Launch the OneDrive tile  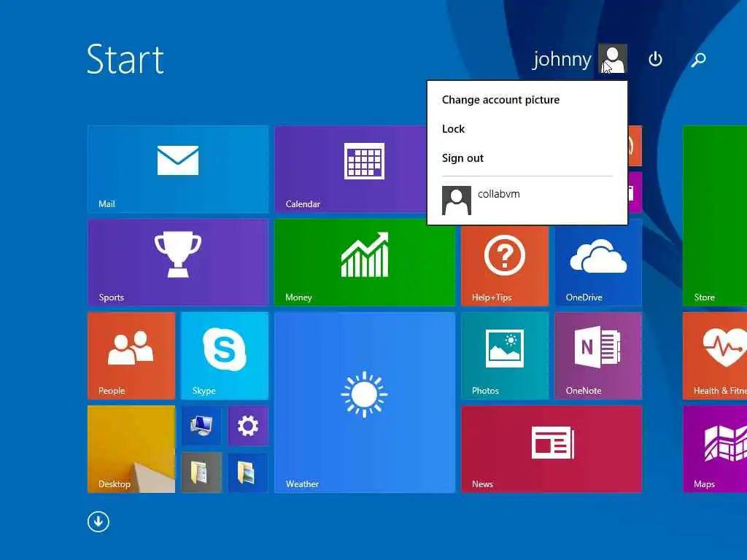[x=598, y=265]
